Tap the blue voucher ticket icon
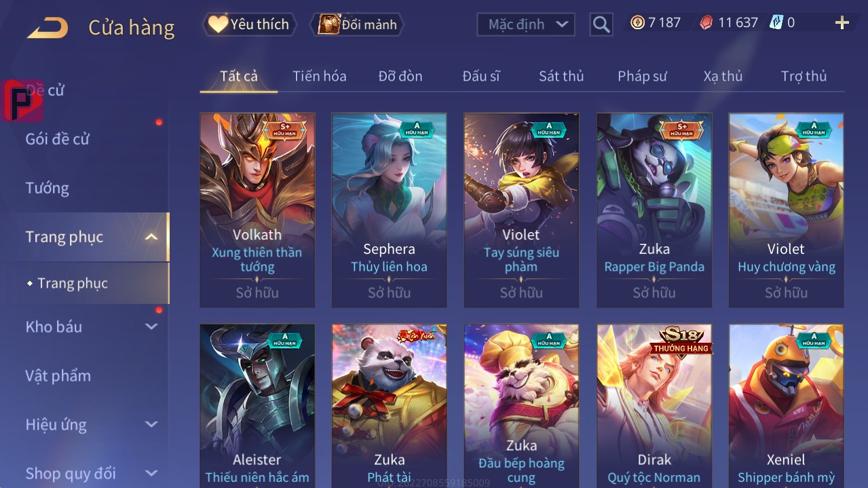 (776, 22)
